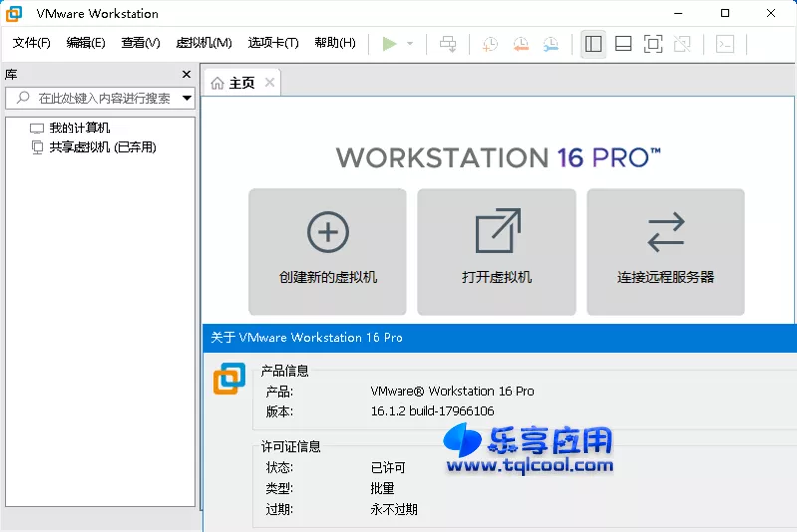This screenshot has height=532, width=797.
Task: Open the 帮助(H) menu
Action: point(335,43)
